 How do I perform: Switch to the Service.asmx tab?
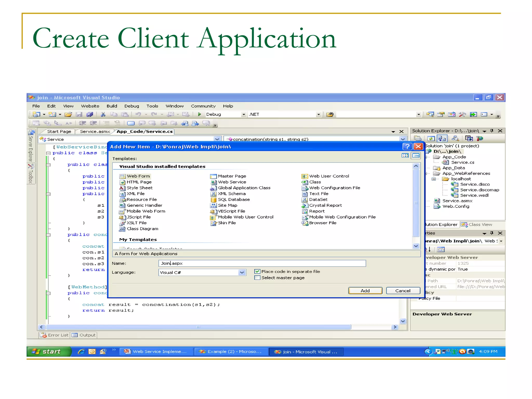pos(95,131)
